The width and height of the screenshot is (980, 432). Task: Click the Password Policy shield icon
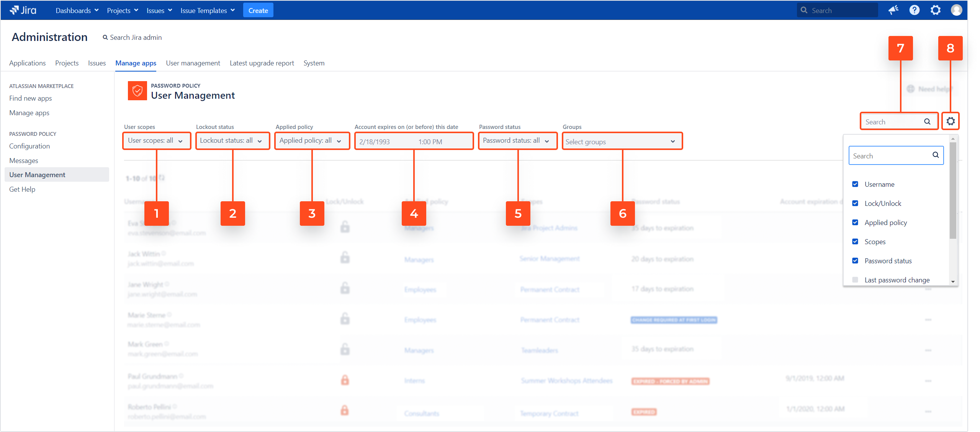click(137, 91)
